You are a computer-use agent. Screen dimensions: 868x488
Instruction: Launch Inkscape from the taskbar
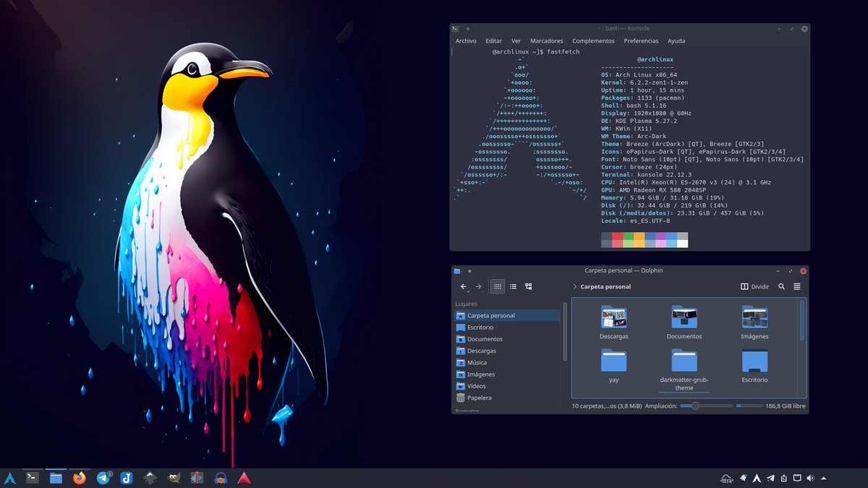click(150, 477)
